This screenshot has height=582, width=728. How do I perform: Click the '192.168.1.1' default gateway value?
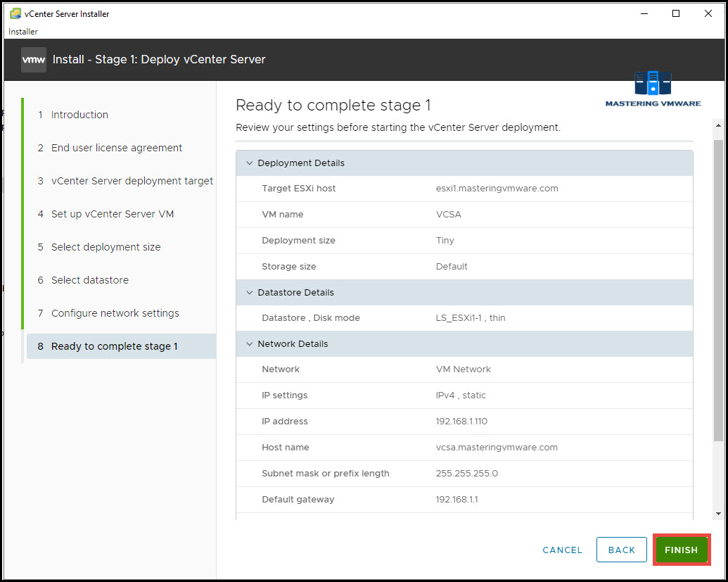[x=456, y=500]
